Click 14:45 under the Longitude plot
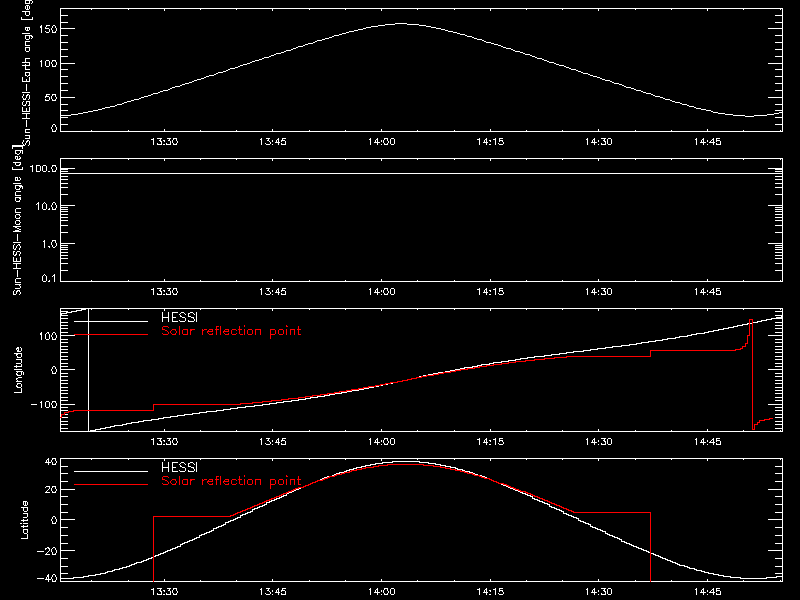 pos(708,442)
